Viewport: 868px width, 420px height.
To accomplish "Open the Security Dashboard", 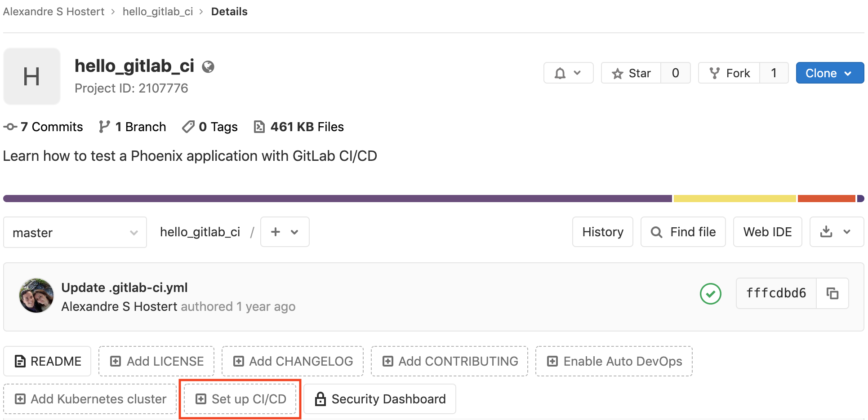I will click(x=380, y=399).
